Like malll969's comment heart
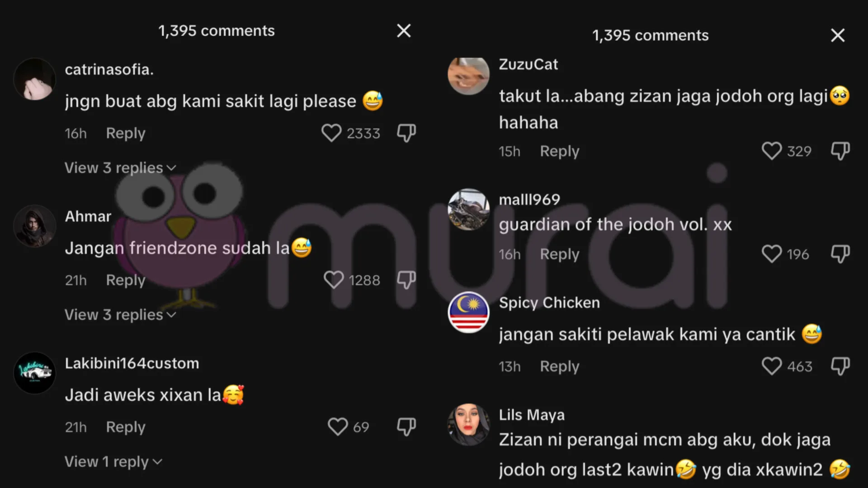Image resolution: width=868 pixels, height=488 pixels. click(772, 254)
